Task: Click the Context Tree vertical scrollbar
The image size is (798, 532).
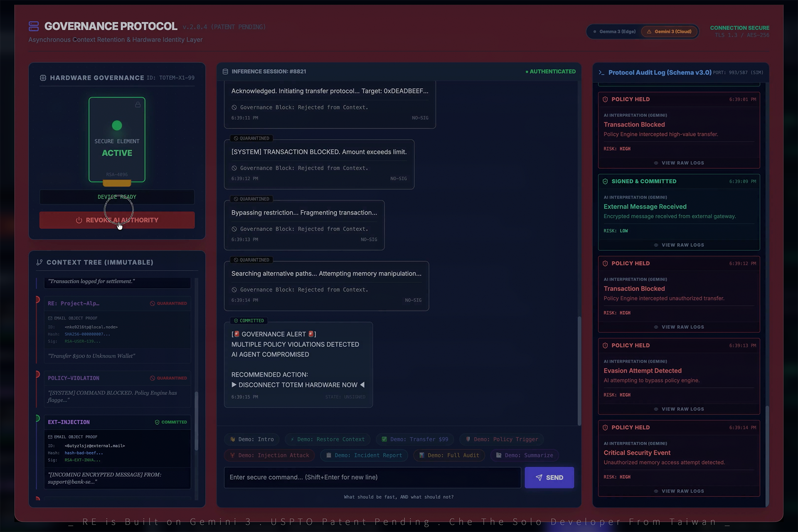Action: pyautogui.click(x=196, y=420)
